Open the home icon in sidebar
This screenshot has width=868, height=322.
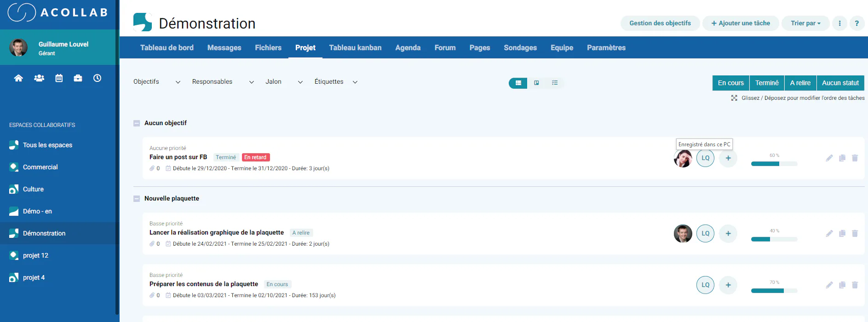coord(18,78)
